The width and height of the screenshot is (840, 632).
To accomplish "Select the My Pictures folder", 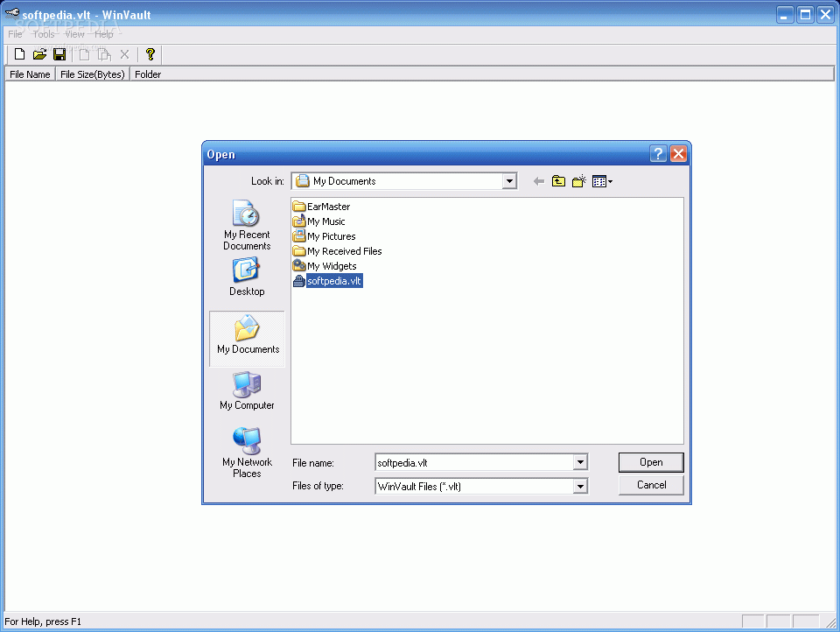I will click(x=325, y=236).
